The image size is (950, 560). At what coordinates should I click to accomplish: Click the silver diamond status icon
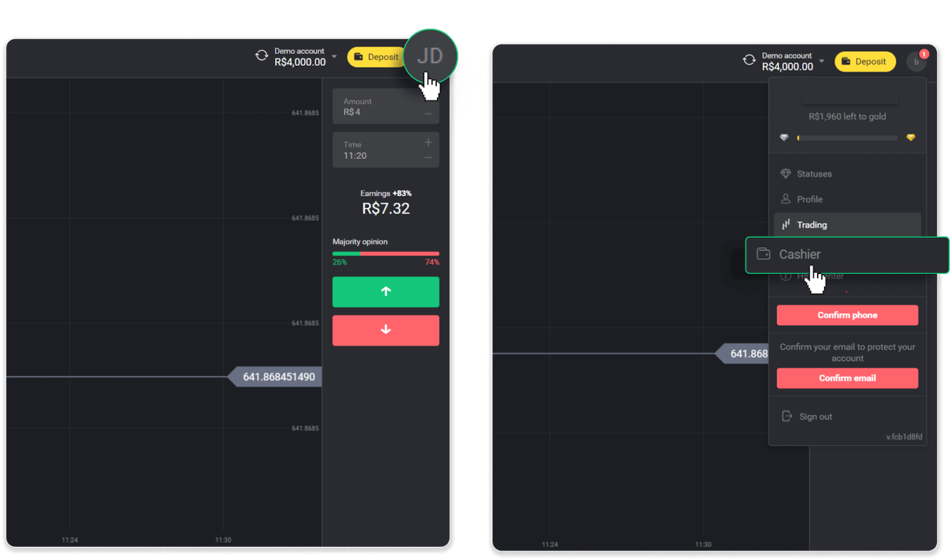(784, 138)
